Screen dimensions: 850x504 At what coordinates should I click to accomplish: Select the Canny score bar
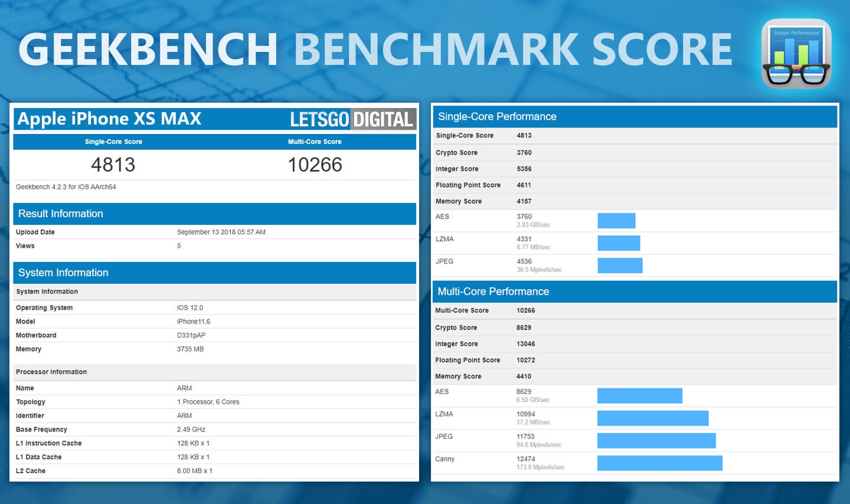click(660, 464)
